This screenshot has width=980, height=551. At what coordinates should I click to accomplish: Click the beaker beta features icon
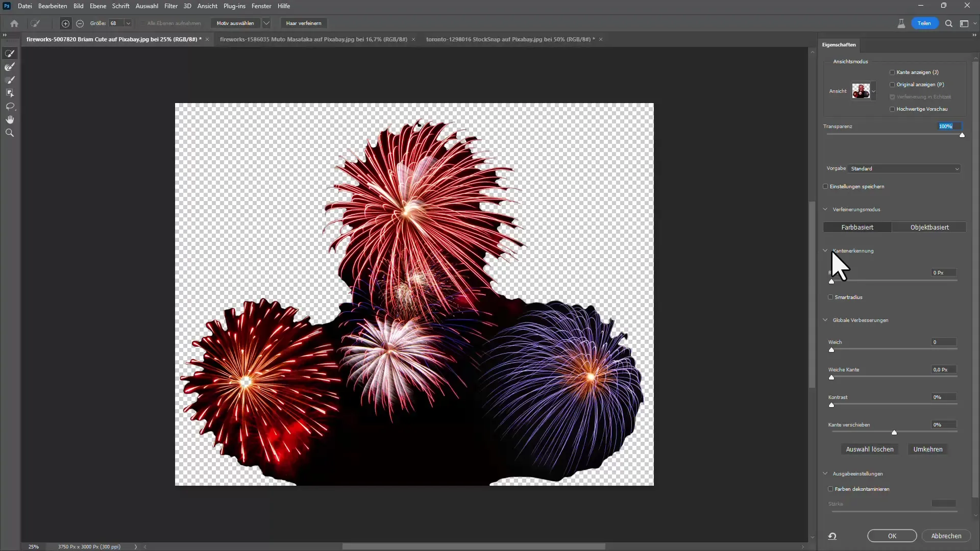[901, 23]
